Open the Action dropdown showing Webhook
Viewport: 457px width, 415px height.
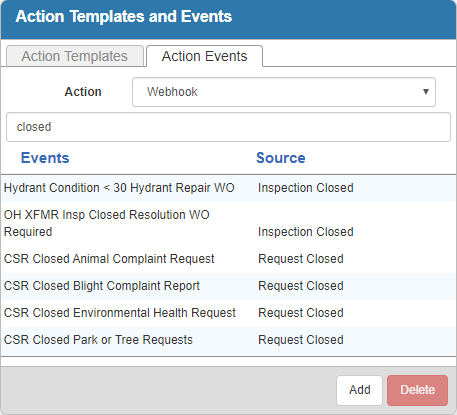[x=284, y=92]
